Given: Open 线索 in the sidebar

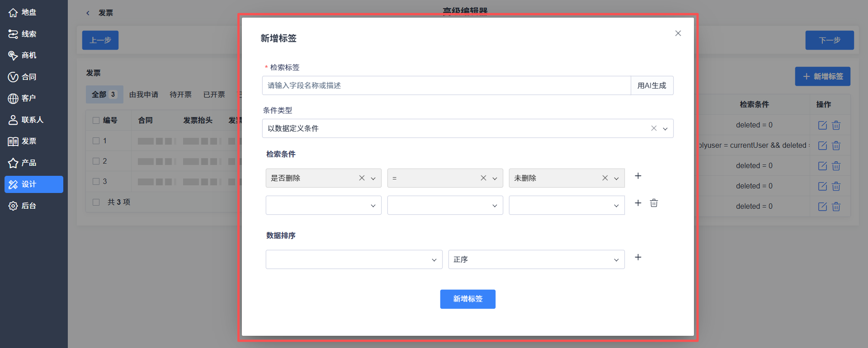Looking at the screenshot, I should [x=29, y=34].
